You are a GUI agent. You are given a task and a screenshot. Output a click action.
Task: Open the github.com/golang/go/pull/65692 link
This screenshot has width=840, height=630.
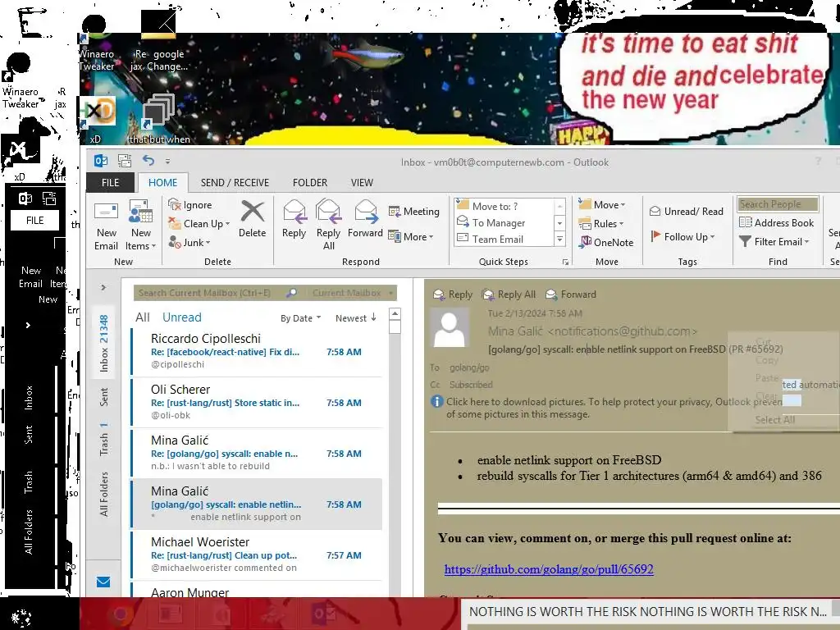coord(549,569)
